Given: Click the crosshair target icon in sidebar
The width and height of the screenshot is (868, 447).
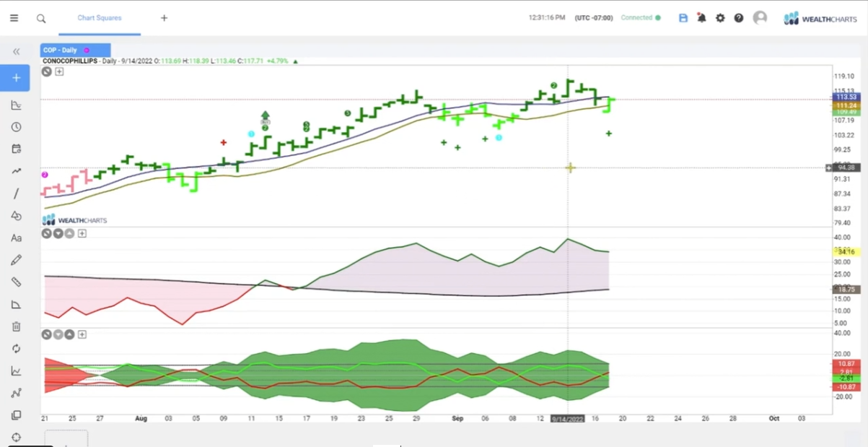Looking at the screenshot, I should click(16, 437).
